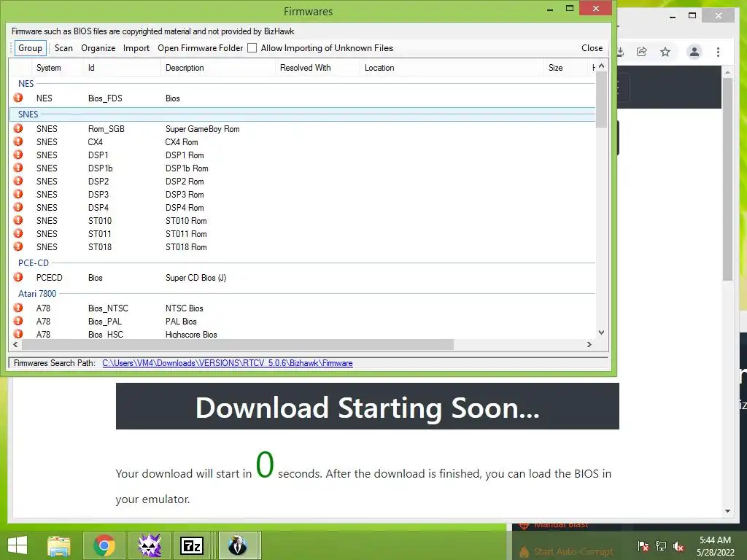
Task: Click the firmware list vertical scrollbar thumb
Action: (x=601, y=100)
